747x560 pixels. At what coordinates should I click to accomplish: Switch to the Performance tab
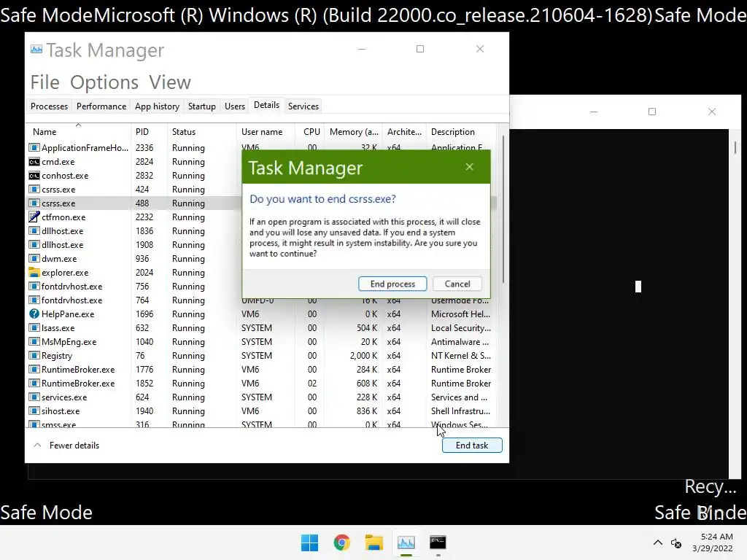pyautogui.click(x=101, y=106)
